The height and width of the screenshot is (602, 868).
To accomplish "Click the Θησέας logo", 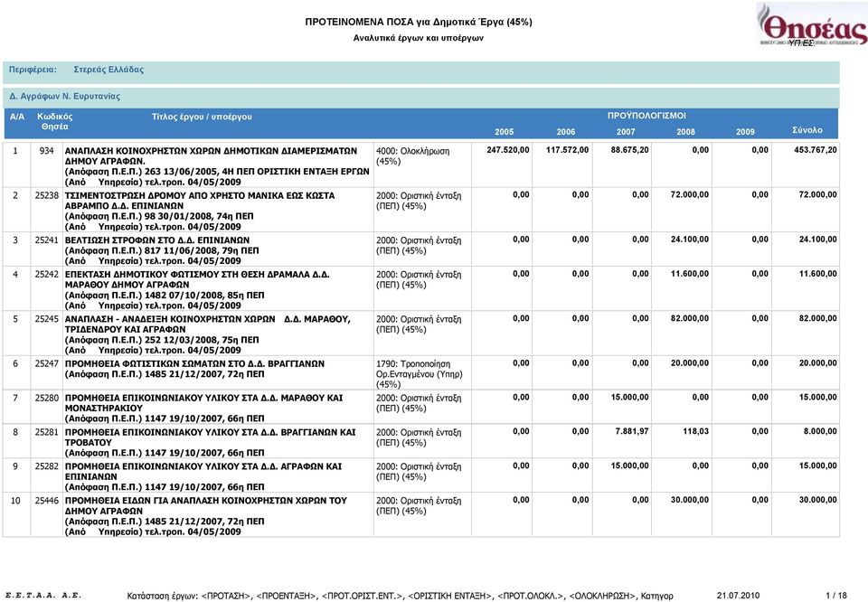I will (x=812, y=25).
